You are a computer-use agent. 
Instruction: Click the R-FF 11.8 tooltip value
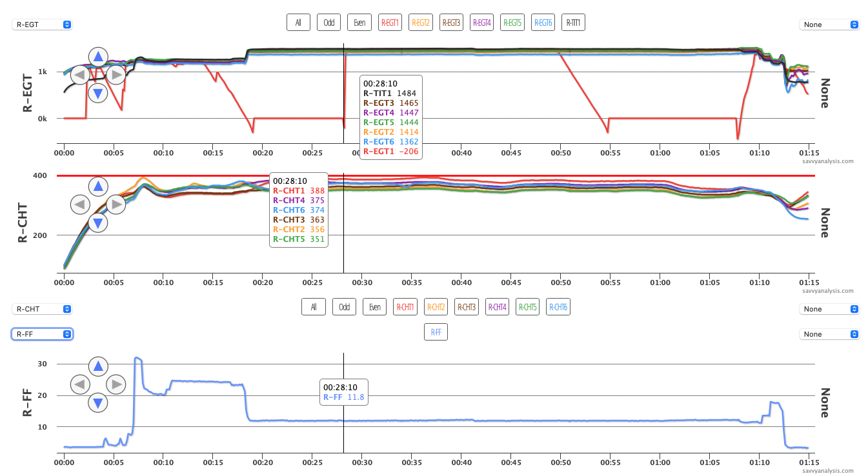click(344, 397)
